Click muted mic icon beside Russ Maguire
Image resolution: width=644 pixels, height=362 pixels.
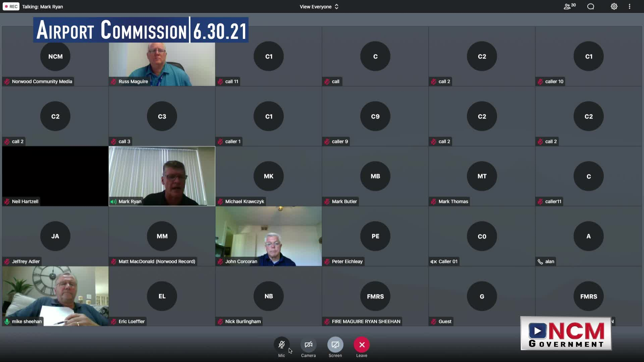pyautogui.click(x=113, y=81)
